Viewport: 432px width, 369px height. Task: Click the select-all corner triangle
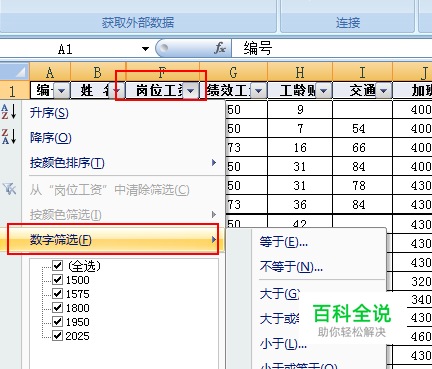pos(20,71)
